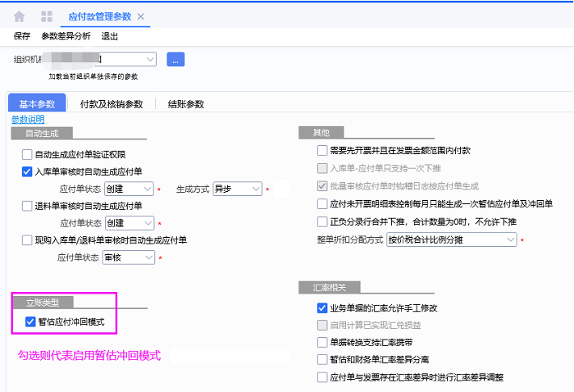Open 应付单状态 dropdown showing 审核
The width and height of the screenshot is (574, 392).
148,258
